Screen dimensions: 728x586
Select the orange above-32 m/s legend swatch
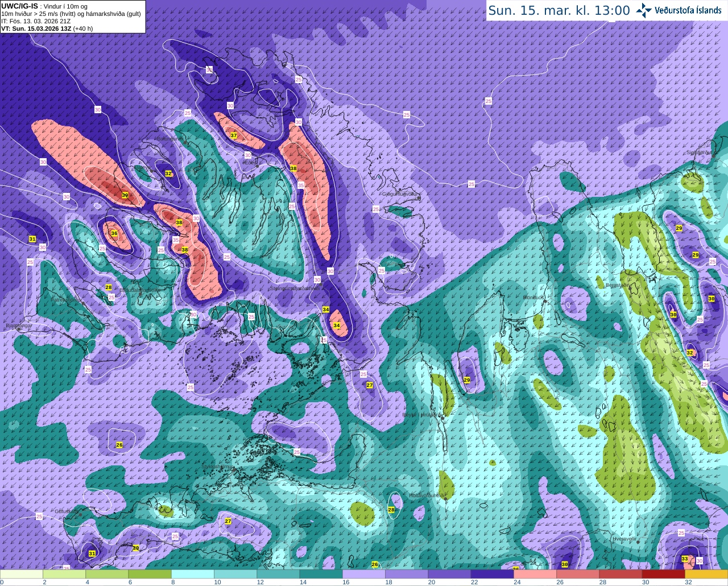click(x=706, y=575)
